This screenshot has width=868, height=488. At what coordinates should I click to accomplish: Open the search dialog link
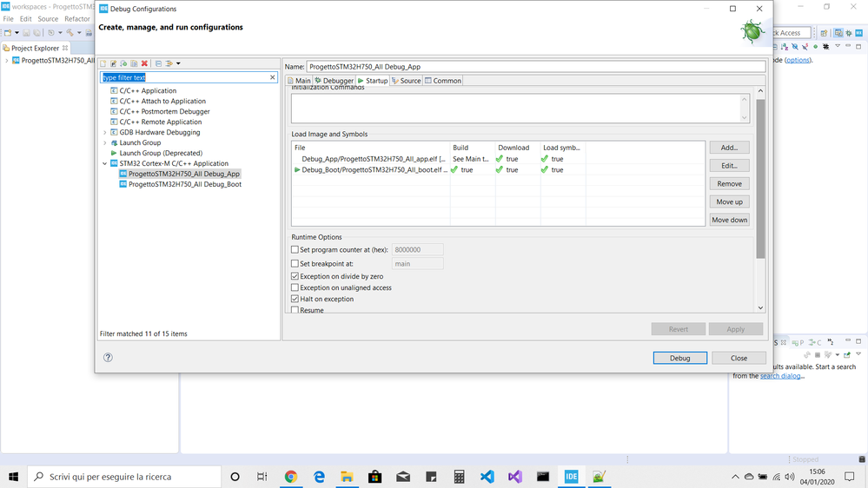click(x=780, y=376)
